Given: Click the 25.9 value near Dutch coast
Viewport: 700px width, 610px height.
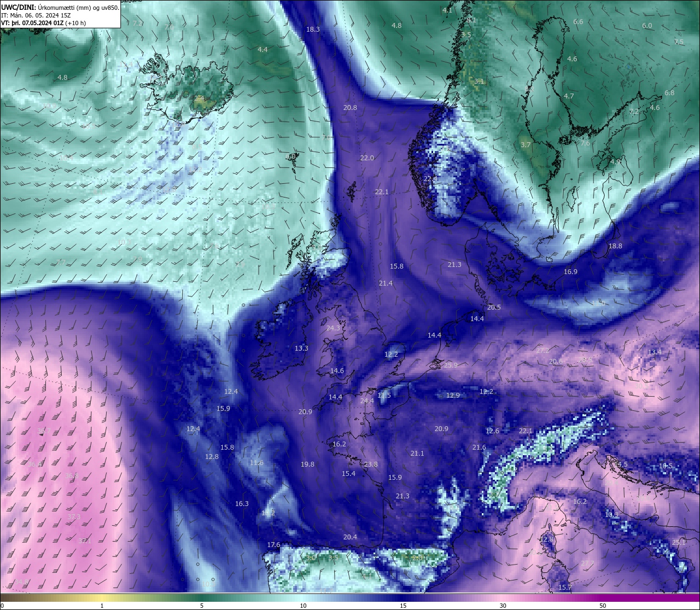Looking at the screenshot, I should 451,365.
